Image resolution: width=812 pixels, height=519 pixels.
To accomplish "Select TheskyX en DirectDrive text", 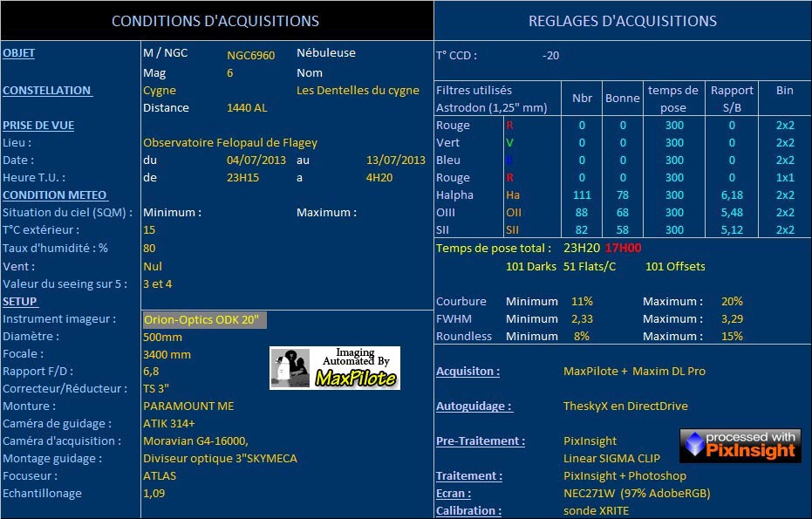I will (x=625, y=406).
